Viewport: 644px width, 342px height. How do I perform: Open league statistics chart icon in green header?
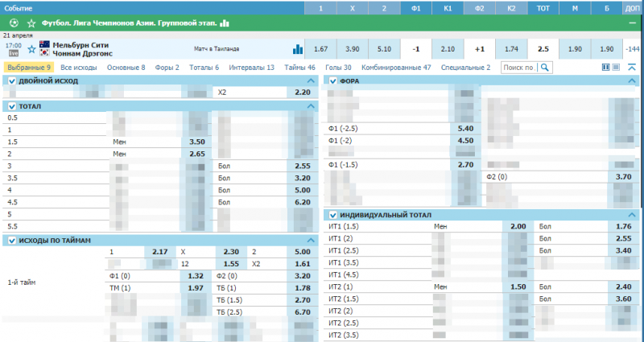(x=225, y=23)
